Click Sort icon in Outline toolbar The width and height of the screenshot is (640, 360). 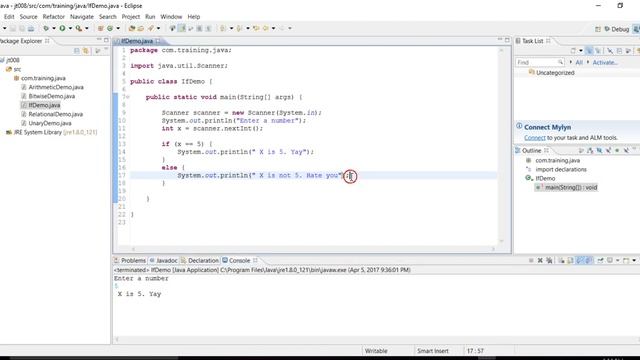tap(590, 151)
